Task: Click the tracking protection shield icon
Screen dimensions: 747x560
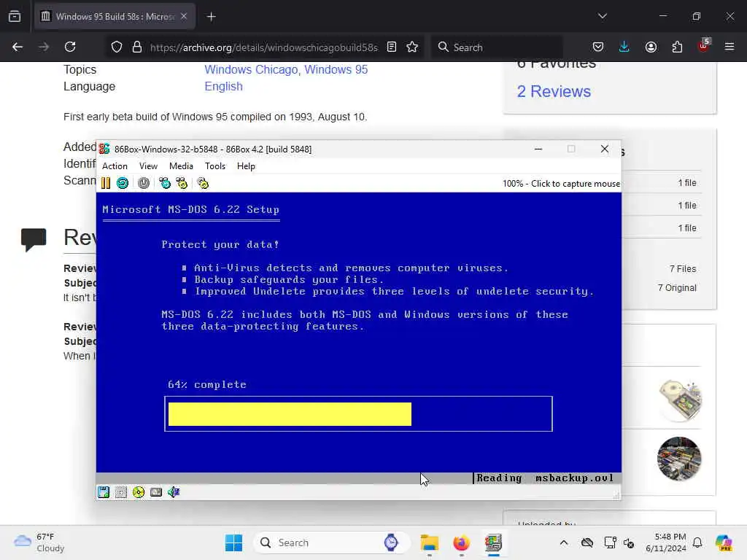Action: 117,47
